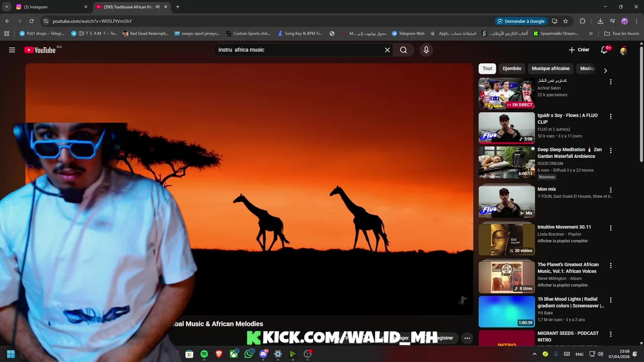Open the Mon mix title link
The image size is (644, 362).
pos(547,189)
